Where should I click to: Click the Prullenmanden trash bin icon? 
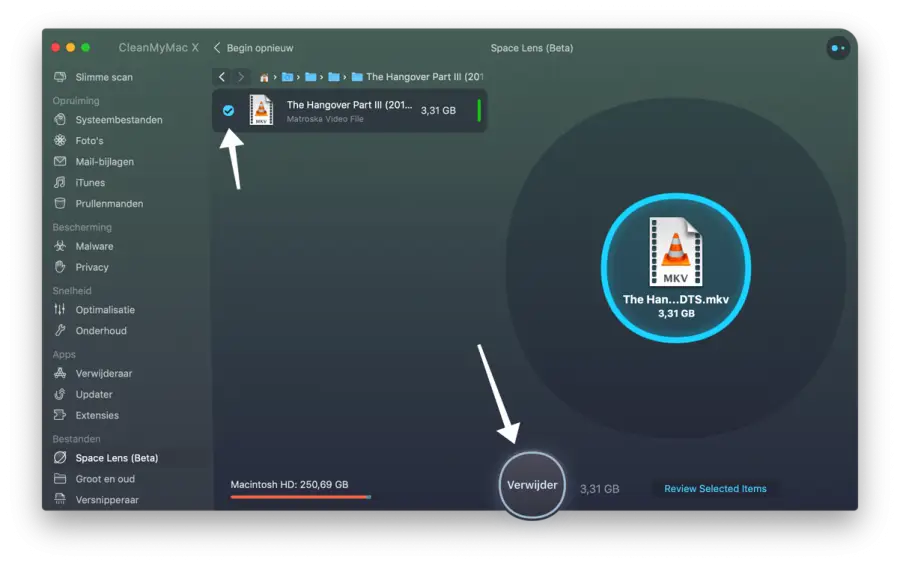point(60,203)
